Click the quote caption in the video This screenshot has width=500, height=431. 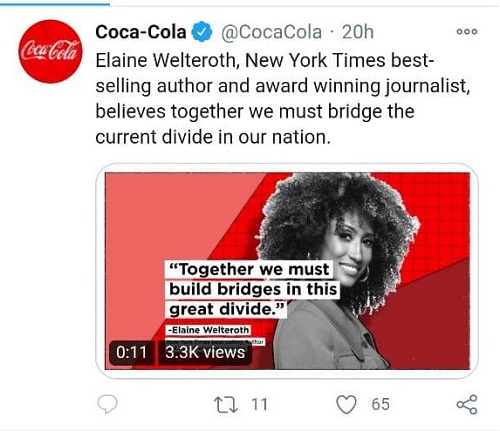coord(253,289)
